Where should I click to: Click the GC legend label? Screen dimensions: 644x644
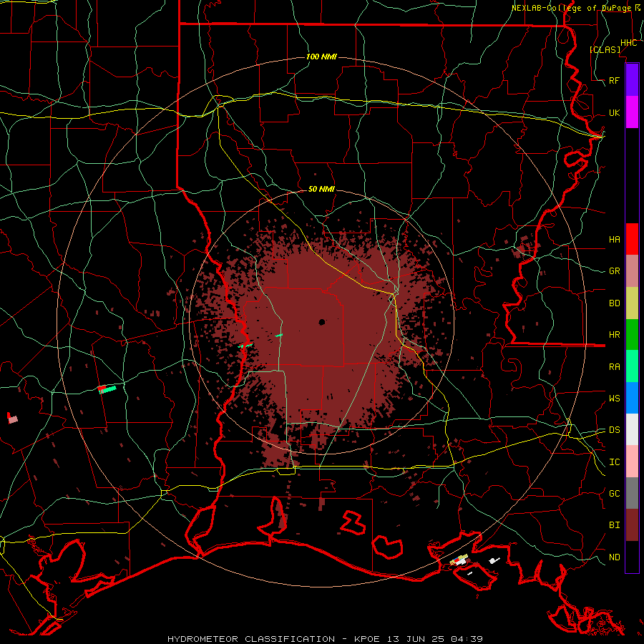pos(615,493)
